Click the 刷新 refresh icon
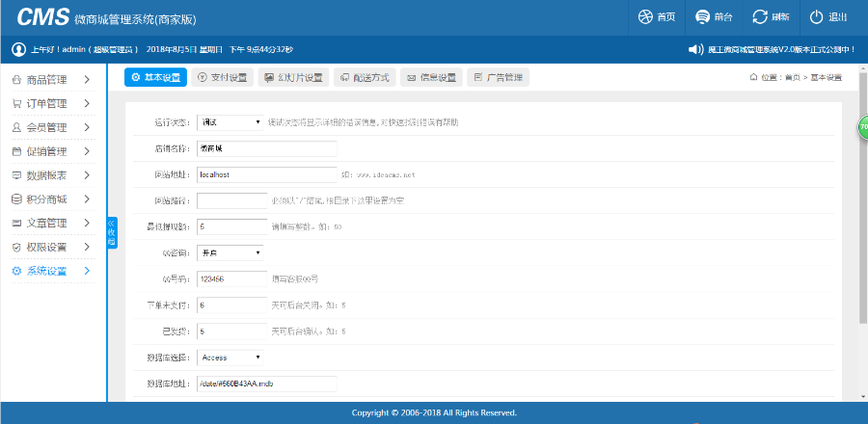 pos(760,17)
